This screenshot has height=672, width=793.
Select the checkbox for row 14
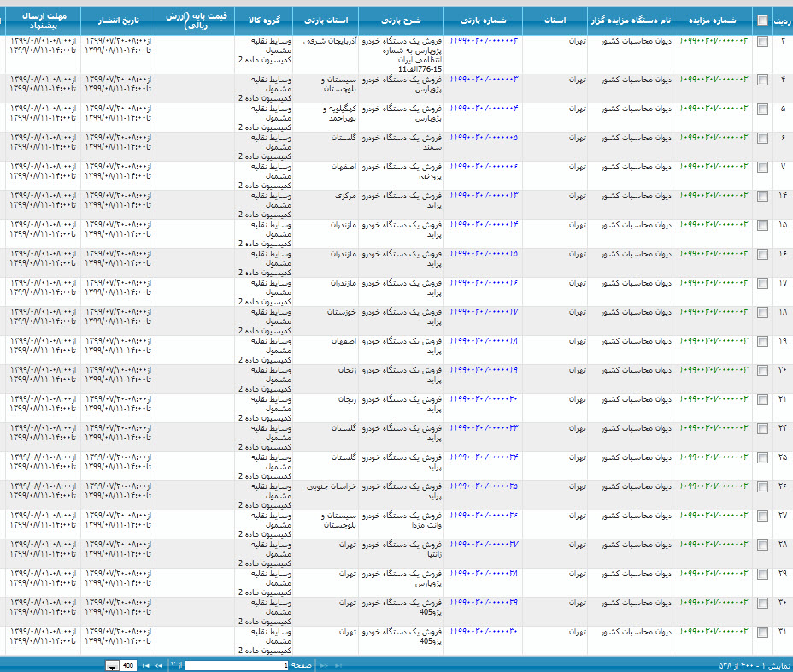point(762,197)
